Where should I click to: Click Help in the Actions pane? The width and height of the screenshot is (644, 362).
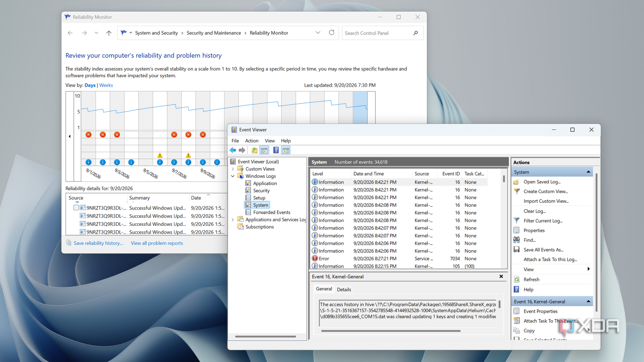(528, 290)
